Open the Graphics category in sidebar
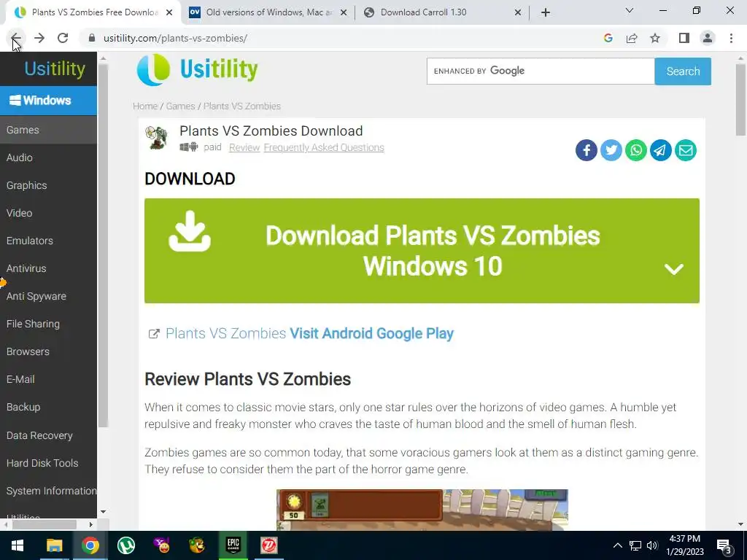The image size is (747, 560). coord(48,185)
